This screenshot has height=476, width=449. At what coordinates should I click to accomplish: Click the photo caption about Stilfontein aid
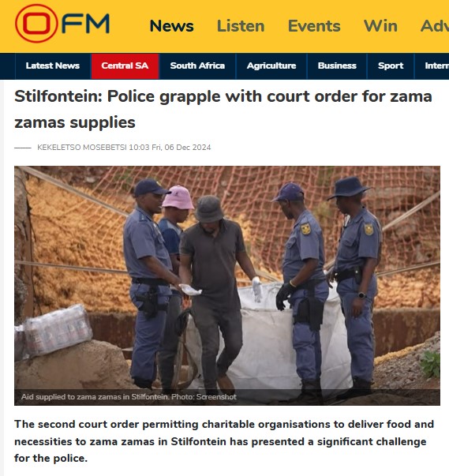point(129,397)
